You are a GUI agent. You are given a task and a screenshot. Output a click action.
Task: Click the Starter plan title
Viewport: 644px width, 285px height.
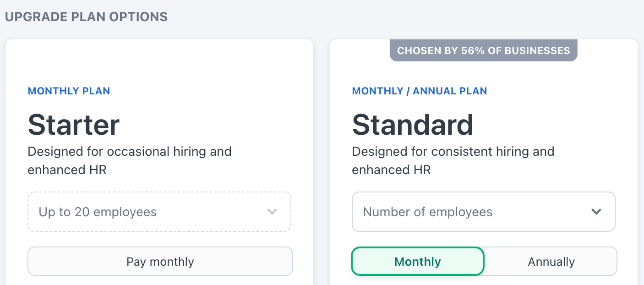tap(74, 124)
